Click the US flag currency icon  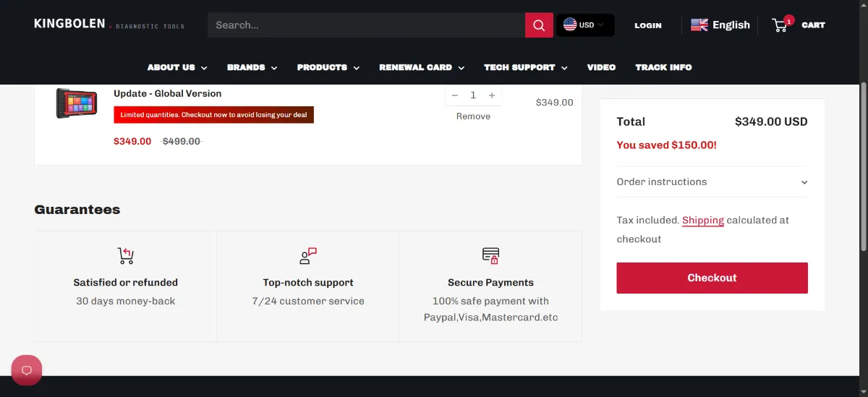[x=570, y=25]
